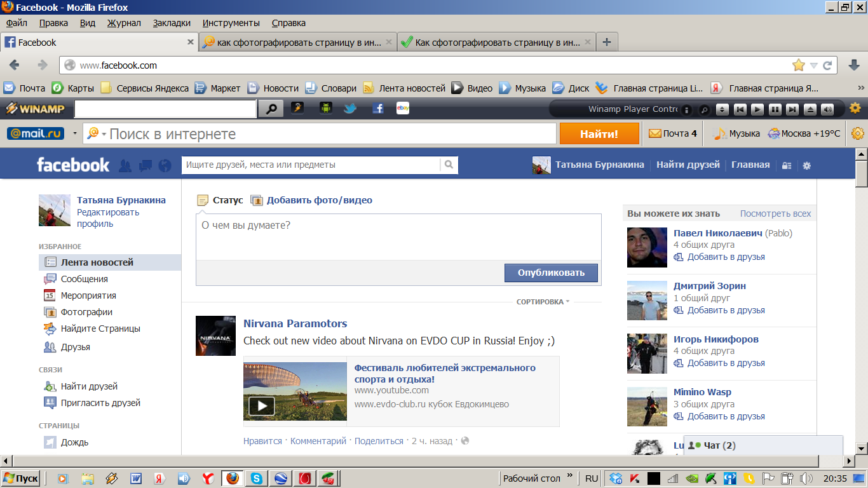Click Winamp next track button
The height and width of the screenshot is (488, 868).
792,109
